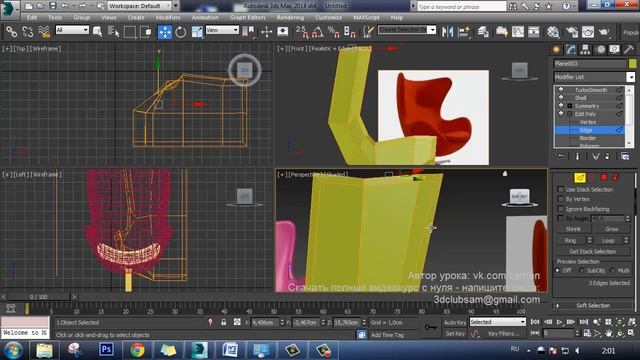Click the Loop selection button

608,240
